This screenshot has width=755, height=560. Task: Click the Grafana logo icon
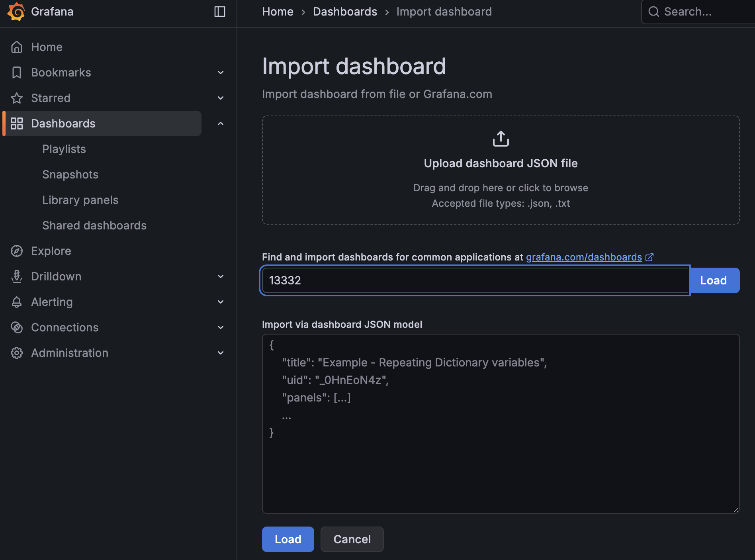click(x=16, y=12)
